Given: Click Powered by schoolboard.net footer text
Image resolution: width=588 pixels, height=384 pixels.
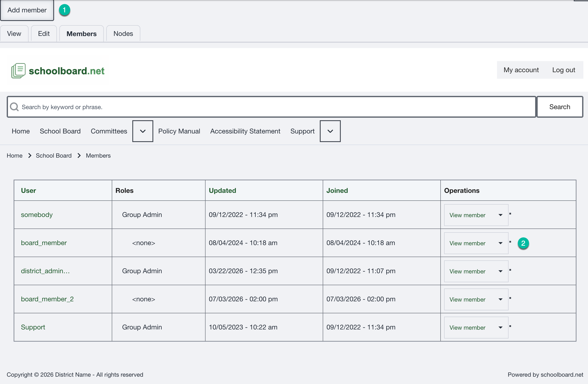Looking at the screenshot, I should (545, 375).
